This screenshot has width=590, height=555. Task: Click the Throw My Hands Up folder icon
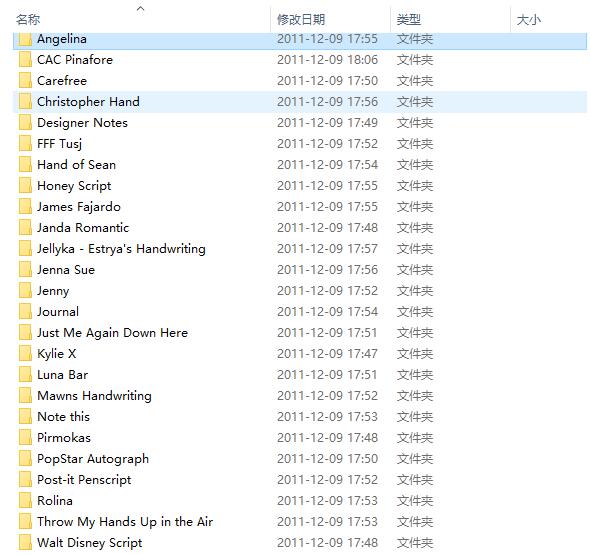tap(25, 522)
